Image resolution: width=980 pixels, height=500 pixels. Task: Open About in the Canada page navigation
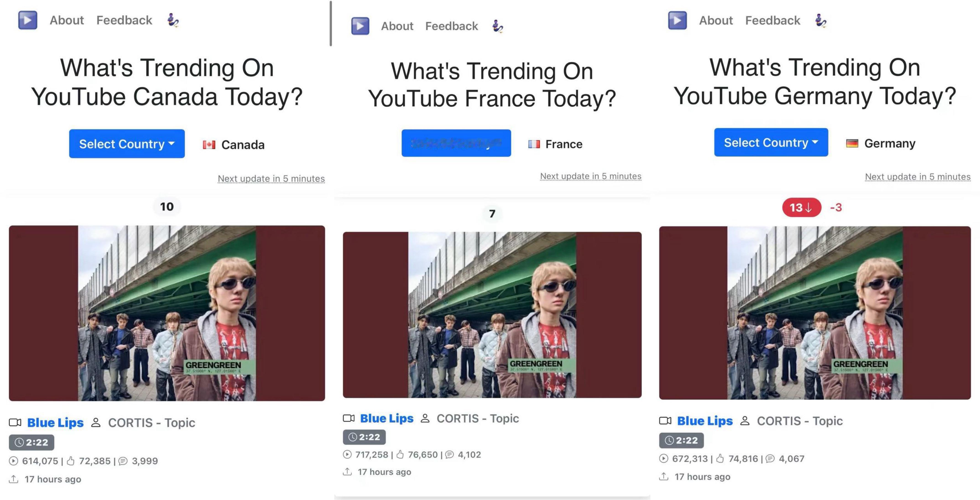(x=67, y=20)
